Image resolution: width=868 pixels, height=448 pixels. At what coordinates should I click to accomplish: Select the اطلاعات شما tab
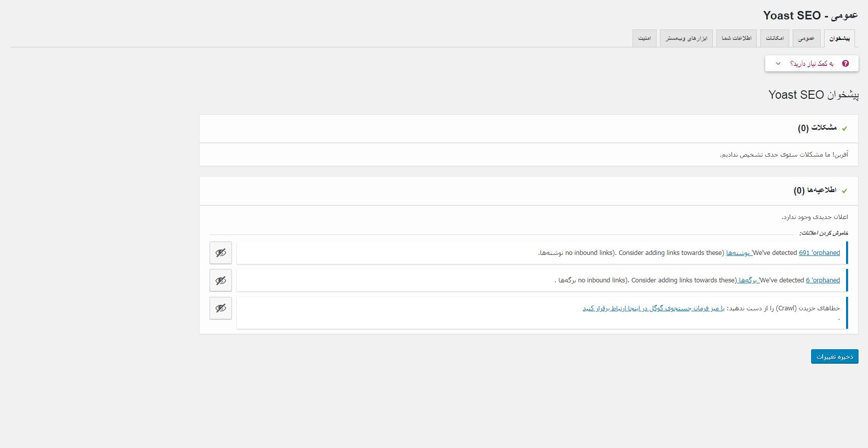pyautogui.click(x=737, y=38)
